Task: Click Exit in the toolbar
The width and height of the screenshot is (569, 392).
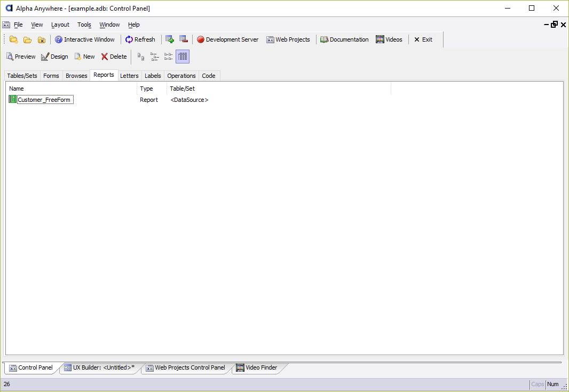Action: 423,39
